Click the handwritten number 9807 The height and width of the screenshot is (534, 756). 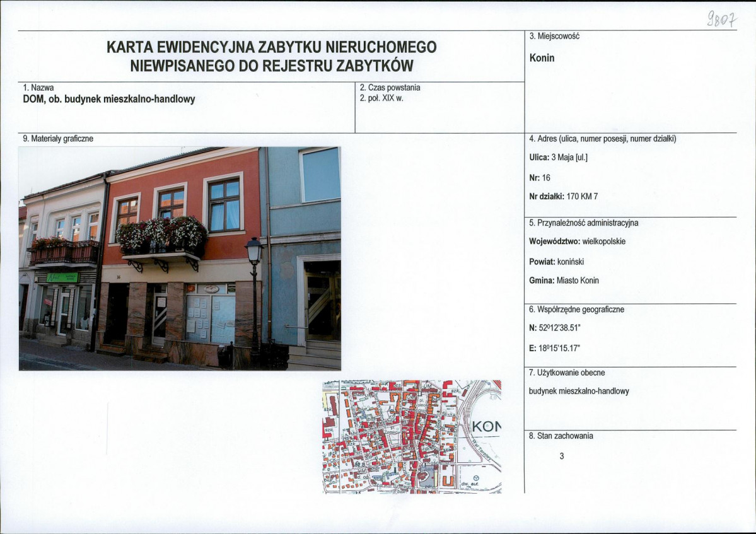coord(722,20)
